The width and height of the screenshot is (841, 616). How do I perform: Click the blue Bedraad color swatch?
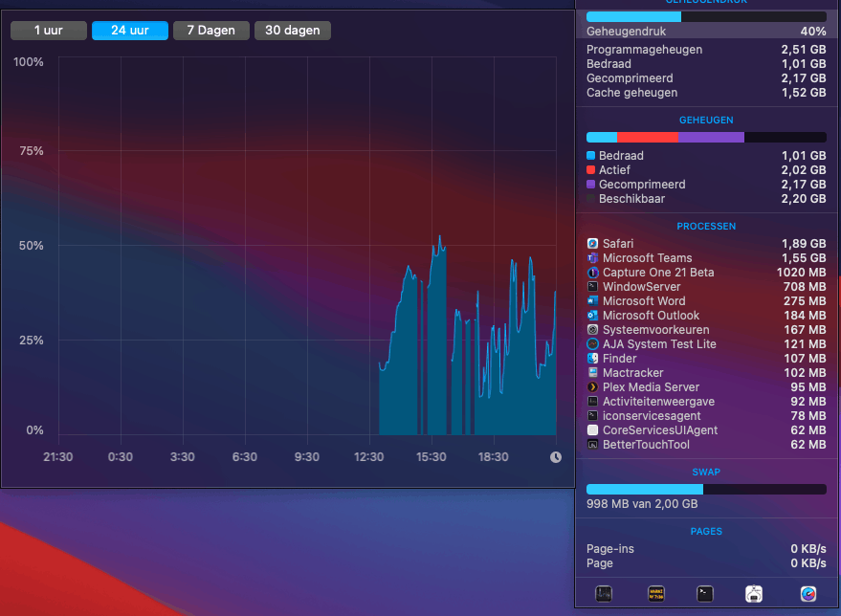click(591, 156)
